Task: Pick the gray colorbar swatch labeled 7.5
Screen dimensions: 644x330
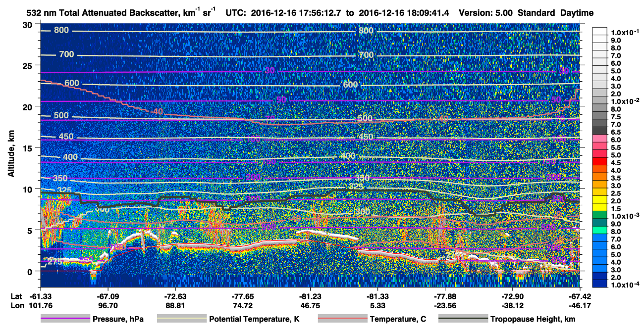Action: click(600, 116)
